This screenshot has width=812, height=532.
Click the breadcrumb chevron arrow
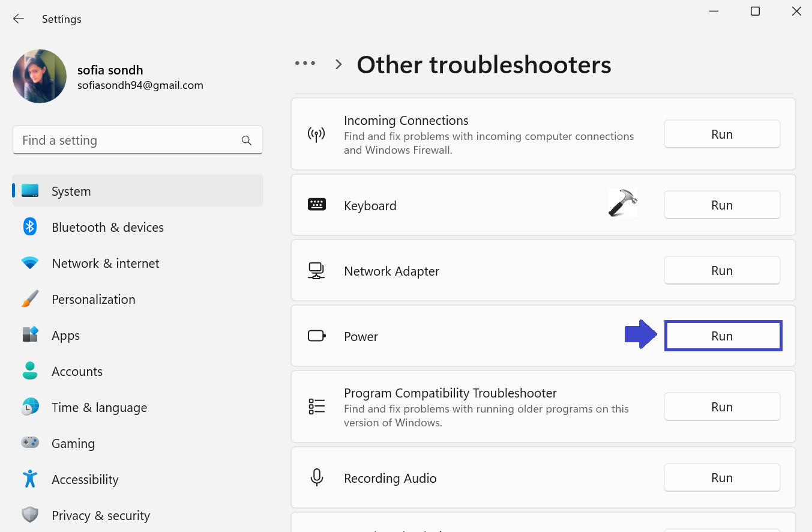pos(338,64)
